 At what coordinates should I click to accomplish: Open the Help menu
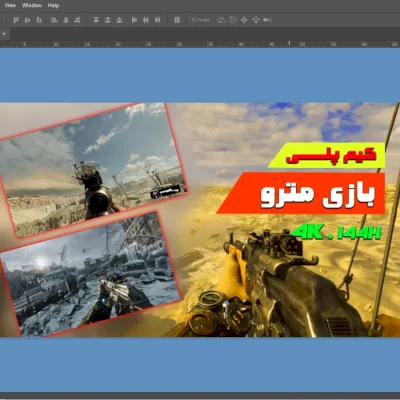[x=53, y=5]
